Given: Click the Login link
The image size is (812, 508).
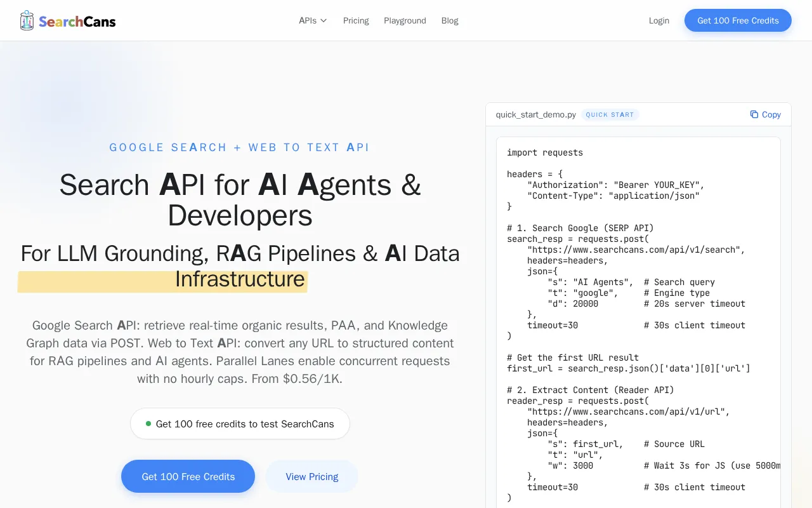Looking at the screenshot, I should (x=659, y=20).
